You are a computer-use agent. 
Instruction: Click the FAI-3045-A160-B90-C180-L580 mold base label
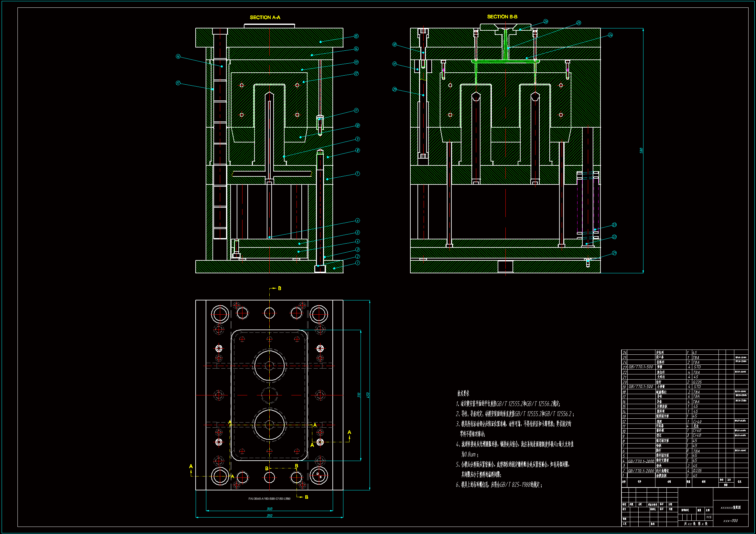(269, 498)
